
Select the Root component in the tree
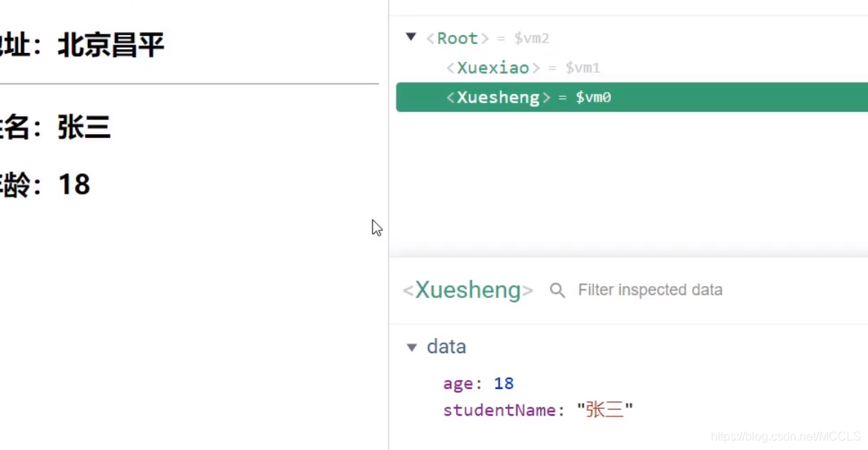point(457,38)
